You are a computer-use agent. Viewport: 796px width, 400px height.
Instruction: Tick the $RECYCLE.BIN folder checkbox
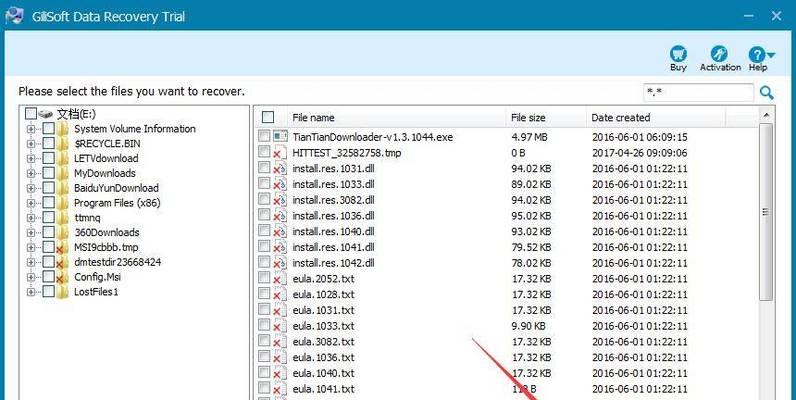click(48, 143)
